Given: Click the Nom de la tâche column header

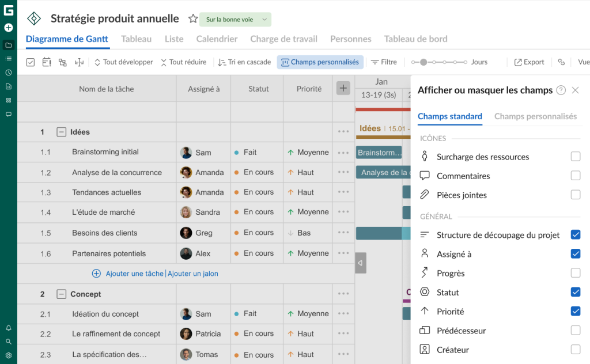Looking at the screenshot, I should pyautogui.click(x=107, y=89).
